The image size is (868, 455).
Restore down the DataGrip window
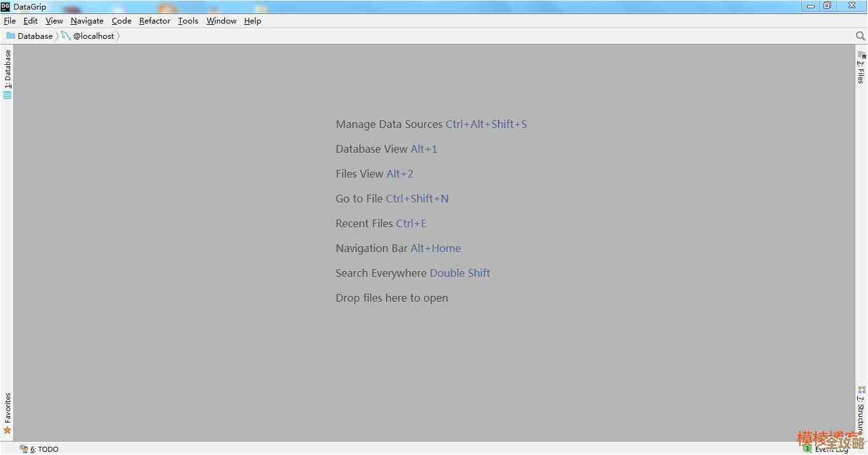(x=827, y=6)
